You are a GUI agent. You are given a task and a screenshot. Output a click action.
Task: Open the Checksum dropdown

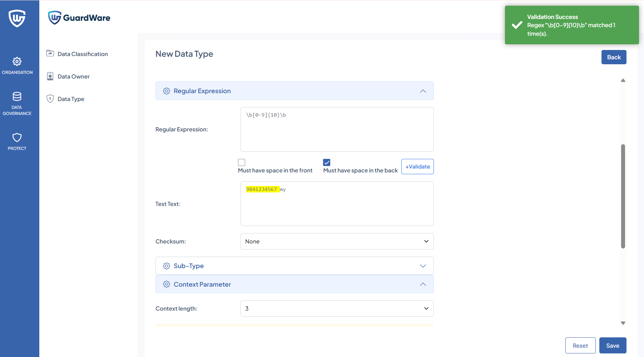pyautogui.click(x=337, y=241)
